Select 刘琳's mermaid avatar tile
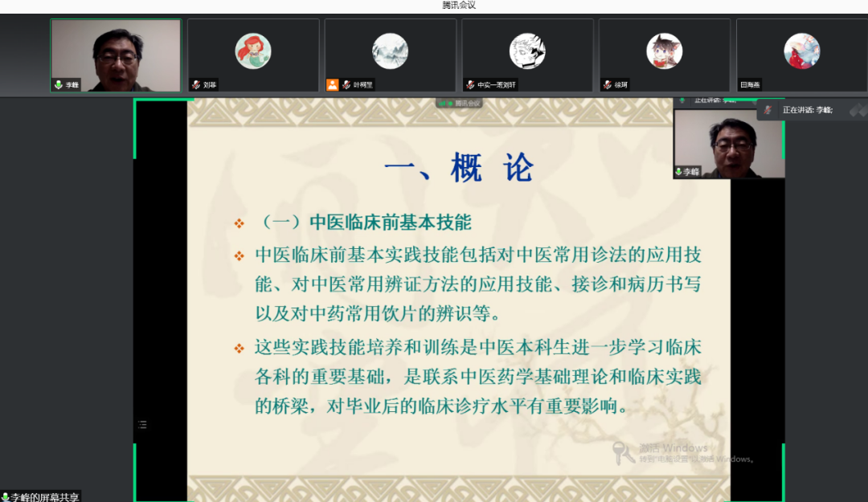 pos(253,51)
